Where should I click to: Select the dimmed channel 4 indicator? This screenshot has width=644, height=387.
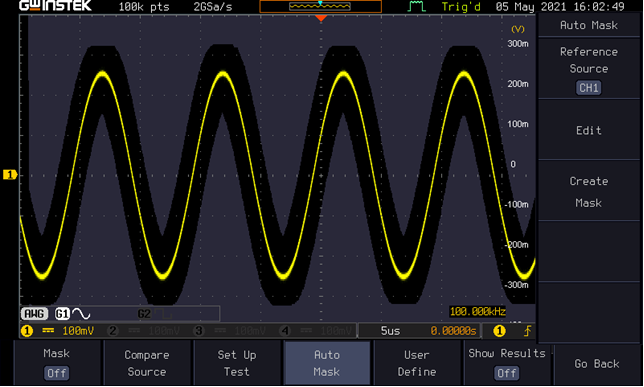(x=317, y=331)
